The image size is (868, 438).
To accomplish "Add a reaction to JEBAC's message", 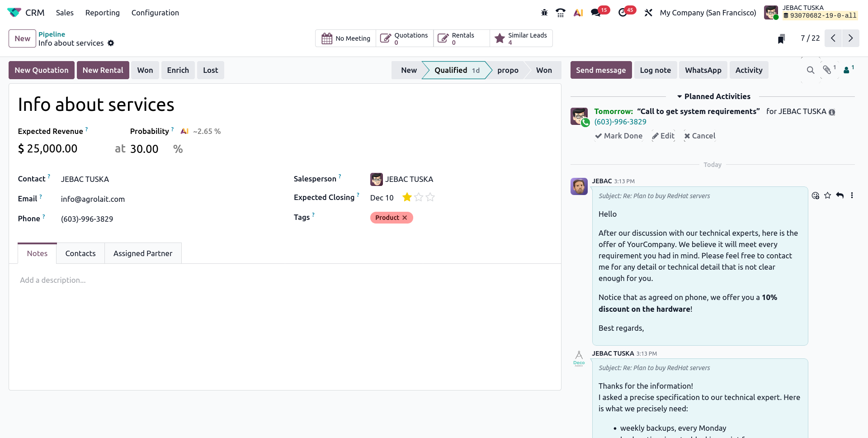I will point(816,195).
